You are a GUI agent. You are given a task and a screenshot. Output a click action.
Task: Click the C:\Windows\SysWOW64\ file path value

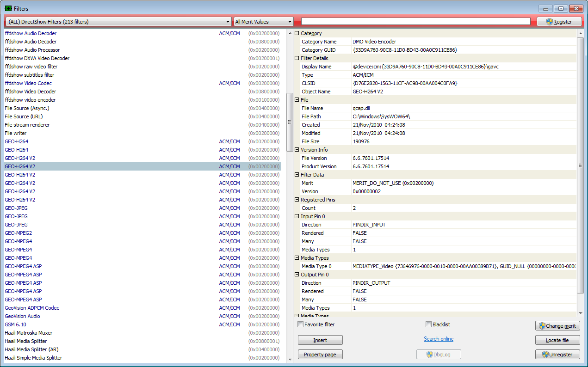pos(381,116)
